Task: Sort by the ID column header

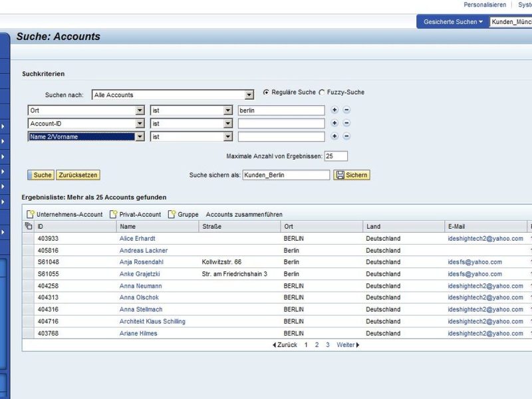Action: pos(75,226)
